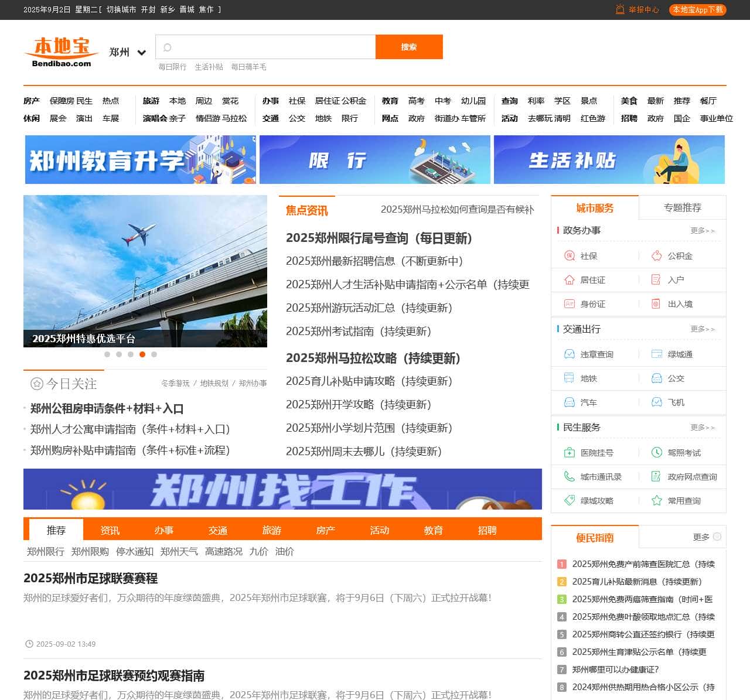Jump to the last carousel slide dot

click(154, 354)
